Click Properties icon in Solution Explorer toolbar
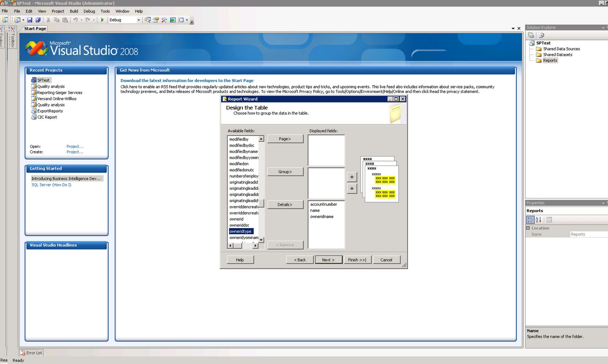 (531, 35)
